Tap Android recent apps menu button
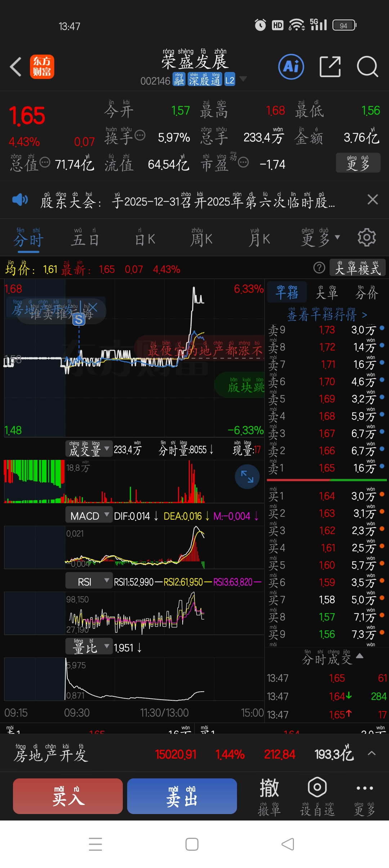Screen dimensions: 389x868 (x=95, y=844)
